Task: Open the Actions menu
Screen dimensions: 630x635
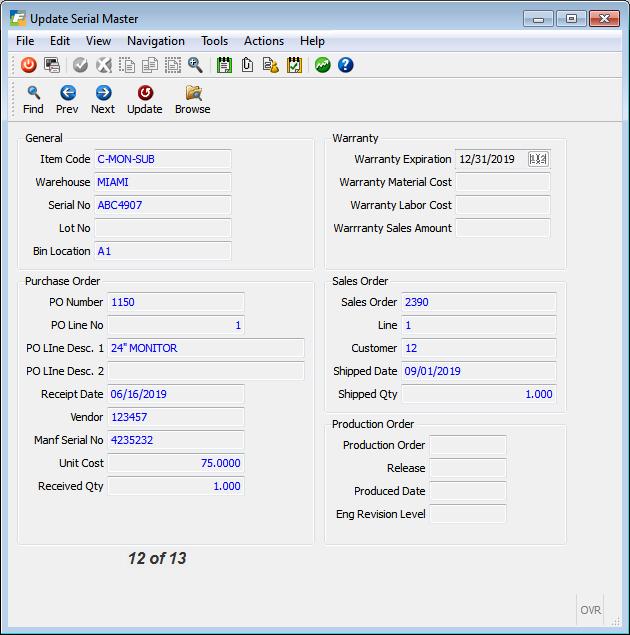Action: [x=264, y=41]
